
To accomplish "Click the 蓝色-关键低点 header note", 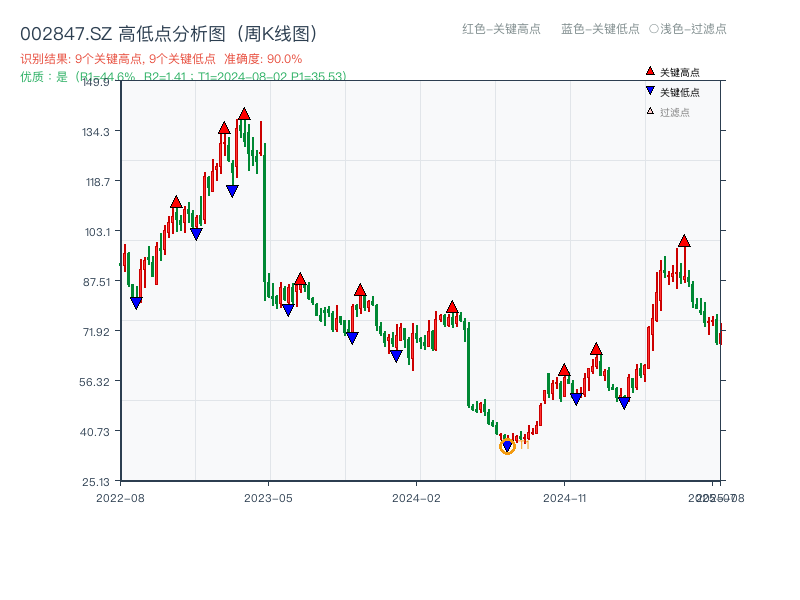I will (600, 29).
